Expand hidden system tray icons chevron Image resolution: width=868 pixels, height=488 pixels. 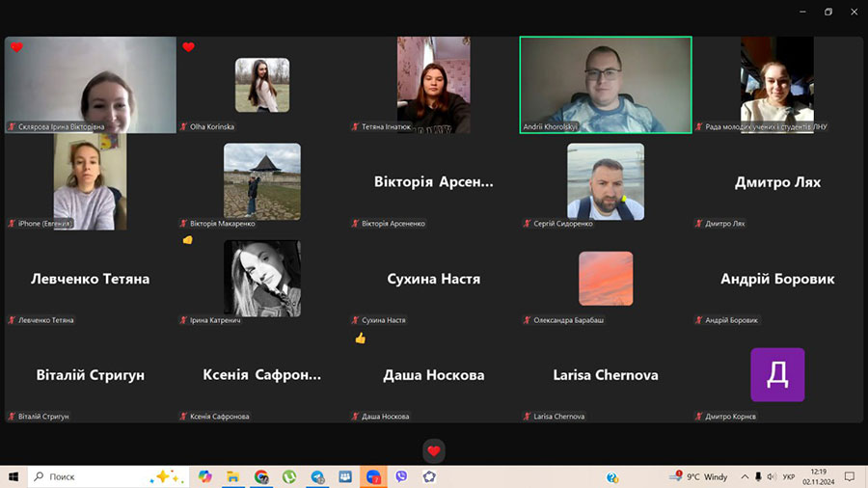click(x=744, y=476)
